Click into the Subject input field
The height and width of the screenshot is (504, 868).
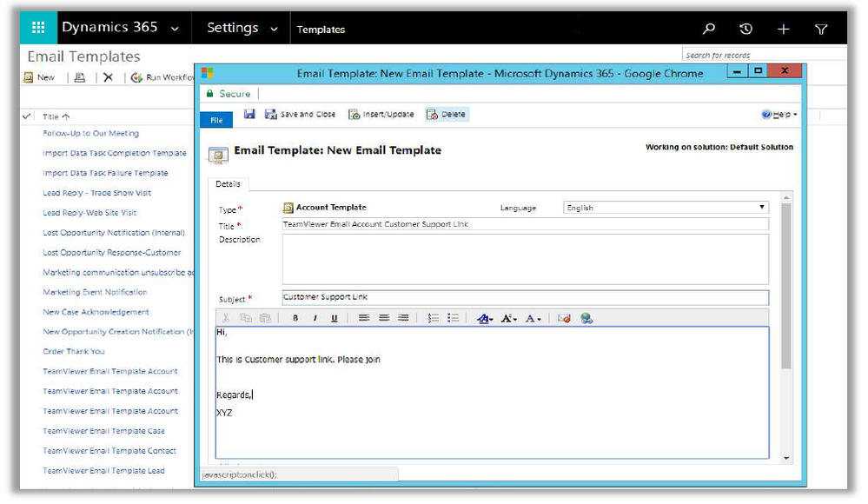(525, 297)
